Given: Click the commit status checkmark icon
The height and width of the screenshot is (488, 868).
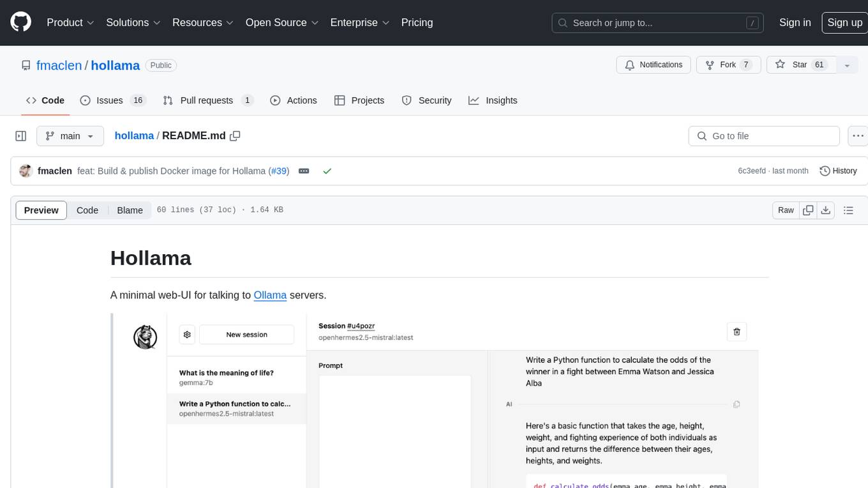Looking at the screenshot, I should point(327,171).
